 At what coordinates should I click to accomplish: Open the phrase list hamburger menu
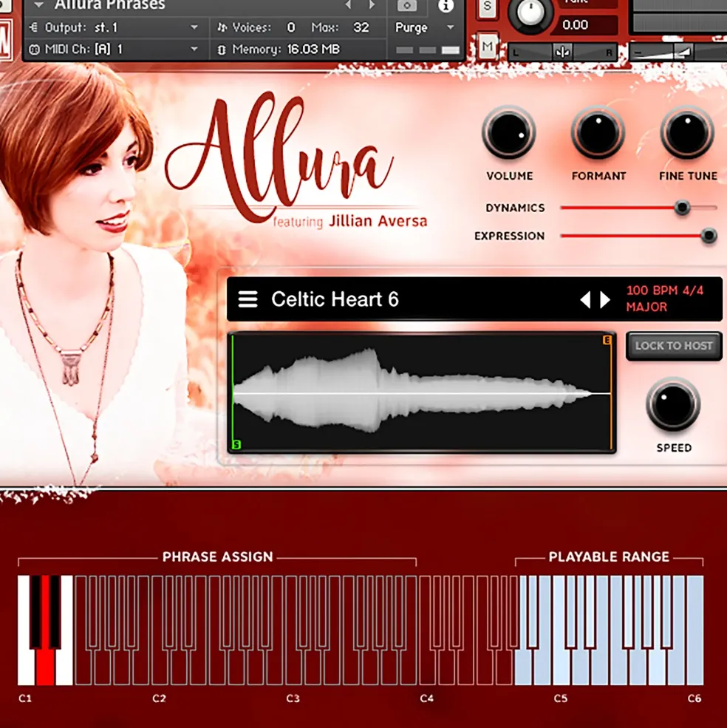(x=248, y=299)
